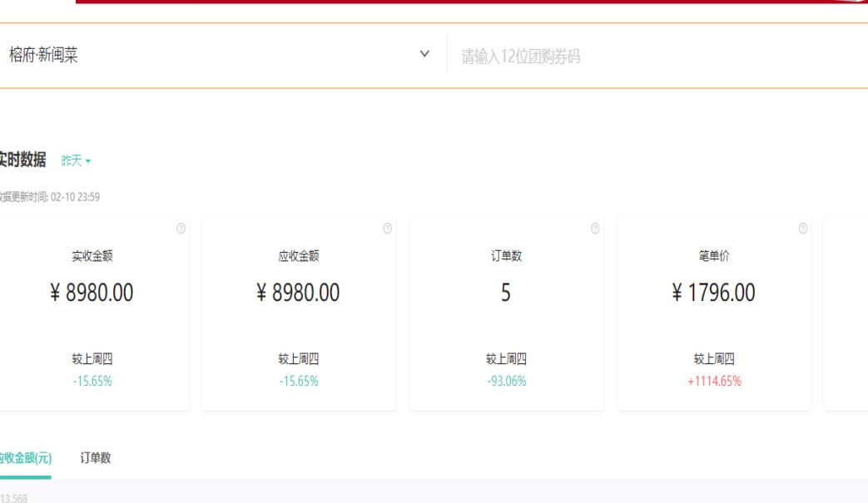Click -15.65% change on 应收金额 card
868x503 pixels.
tap(299, 382)
